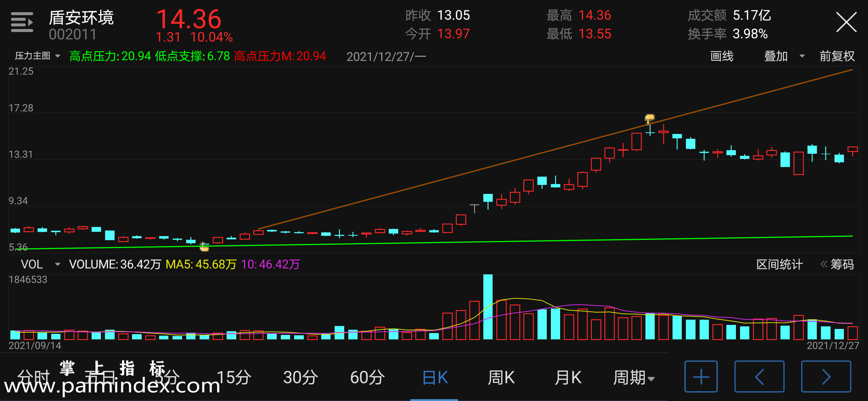Open the 画线 drawing tool
Viewport: 868px width, 401px height.
(721, 56)
